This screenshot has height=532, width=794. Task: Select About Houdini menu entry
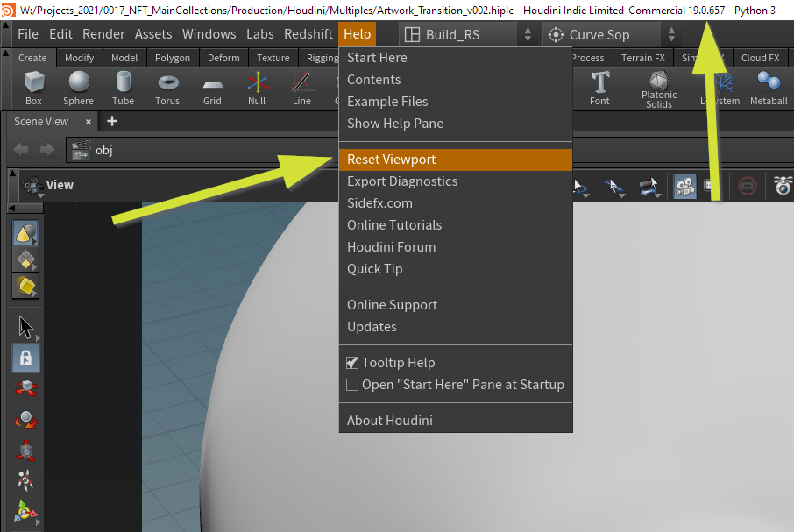click(x=456, y=420)
